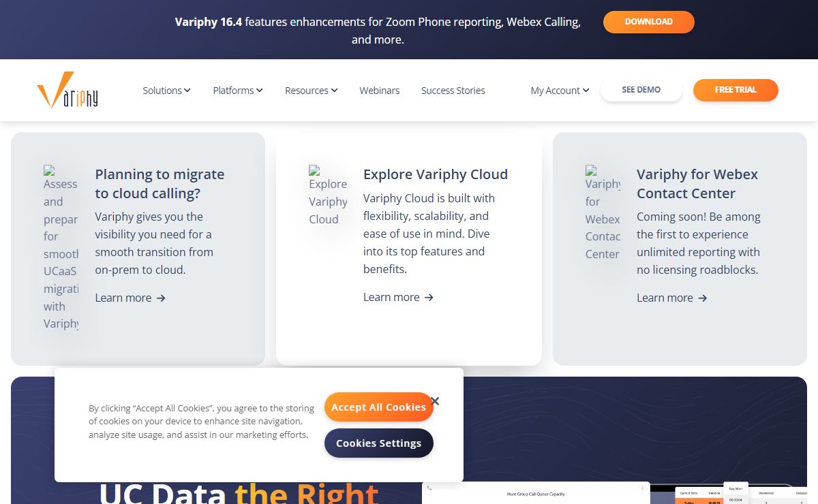Click the SEE DEMO button
818x504 pixels.
click(x=641, y=90)
